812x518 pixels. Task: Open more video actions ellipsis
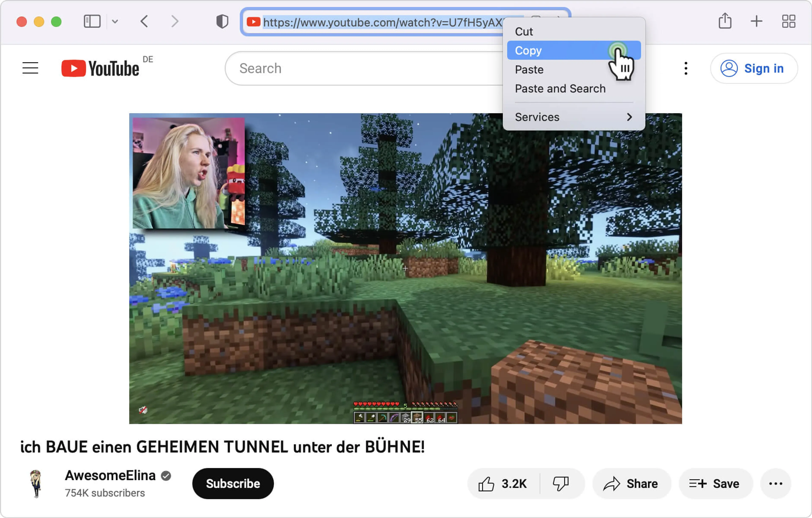(x=775, y=484)
